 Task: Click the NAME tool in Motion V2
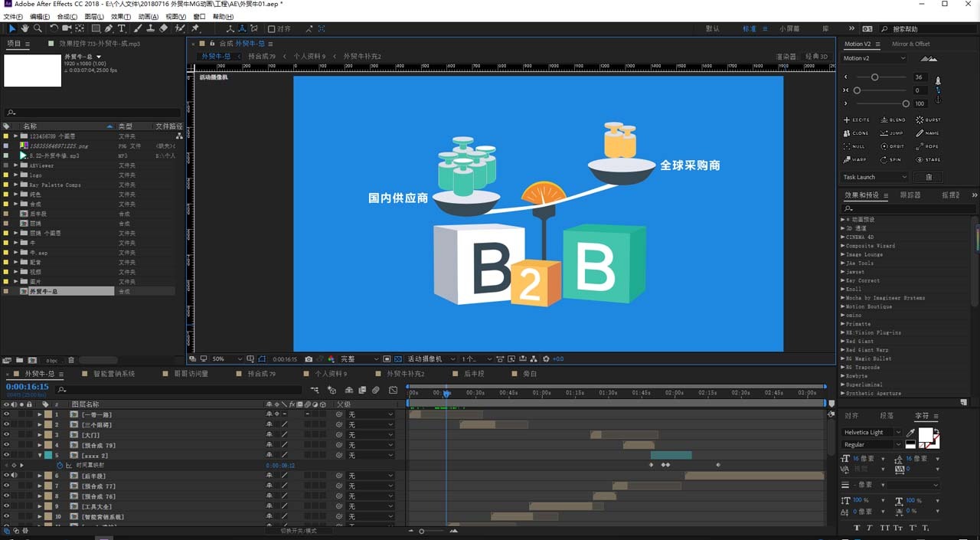928,133
